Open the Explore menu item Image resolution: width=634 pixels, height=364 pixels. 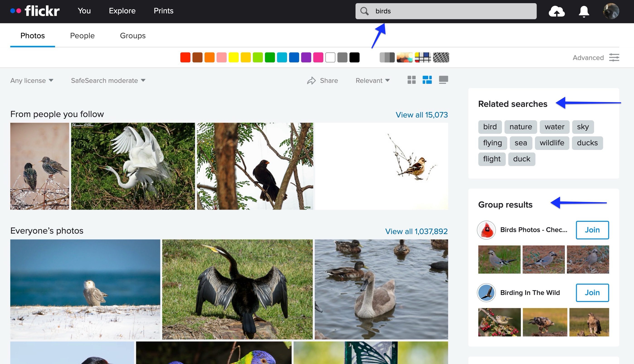(x=122, y=11)
